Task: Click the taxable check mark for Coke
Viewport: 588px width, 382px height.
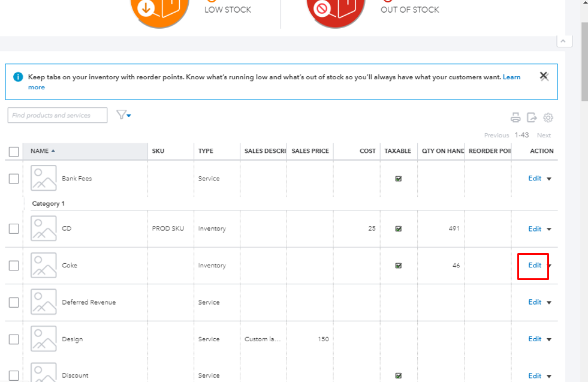Action: (x=398, y=266)
